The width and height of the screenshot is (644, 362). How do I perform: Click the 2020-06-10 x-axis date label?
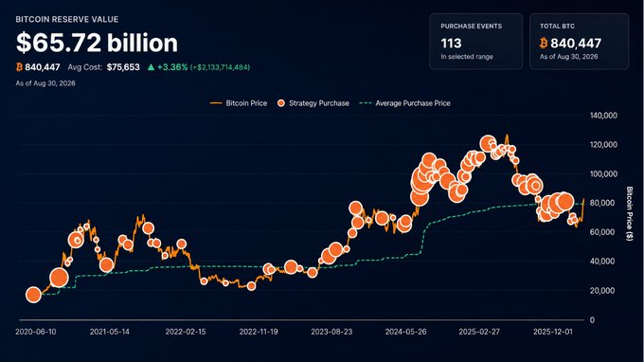(x=36, y=332)
